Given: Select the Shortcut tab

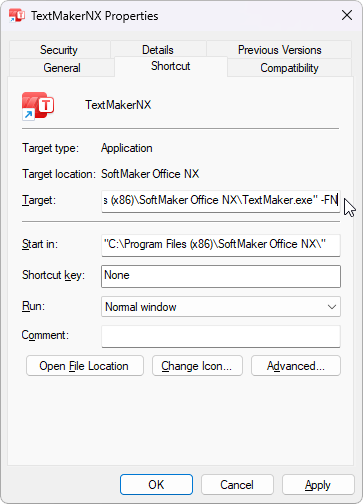Looking at the screenshot, I should (x=171, y=66).
